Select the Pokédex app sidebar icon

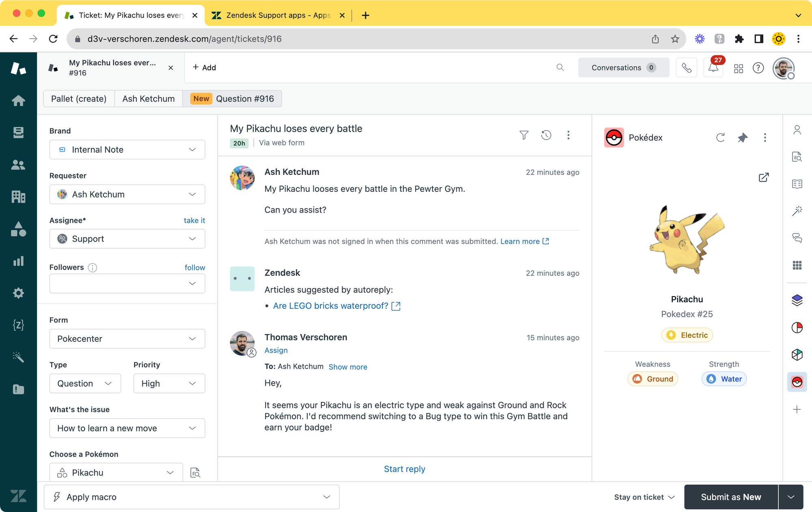coord(797,382)
